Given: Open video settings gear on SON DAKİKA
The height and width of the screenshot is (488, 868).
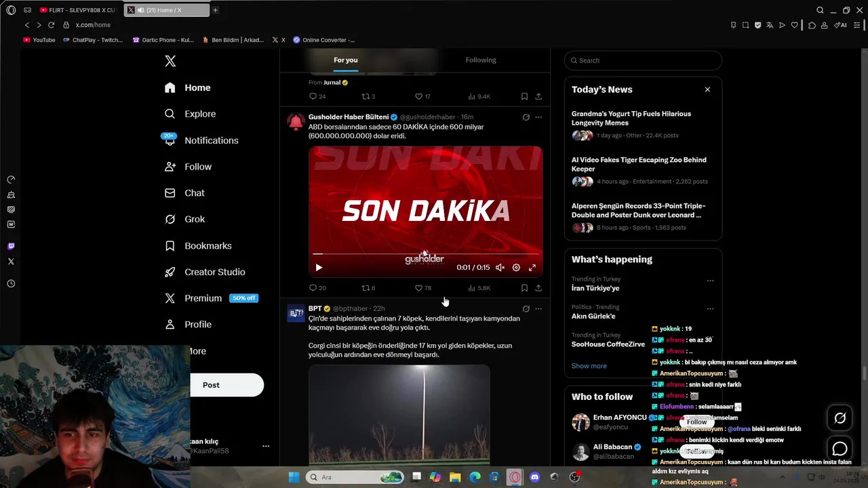Looking at the screenshot, I should (516, 268).
